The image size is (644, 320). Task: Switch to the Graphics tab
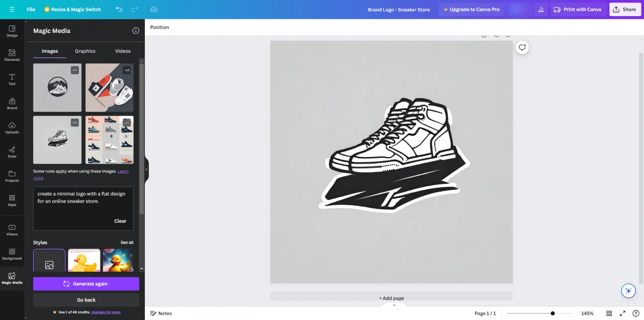click(85, 51)
